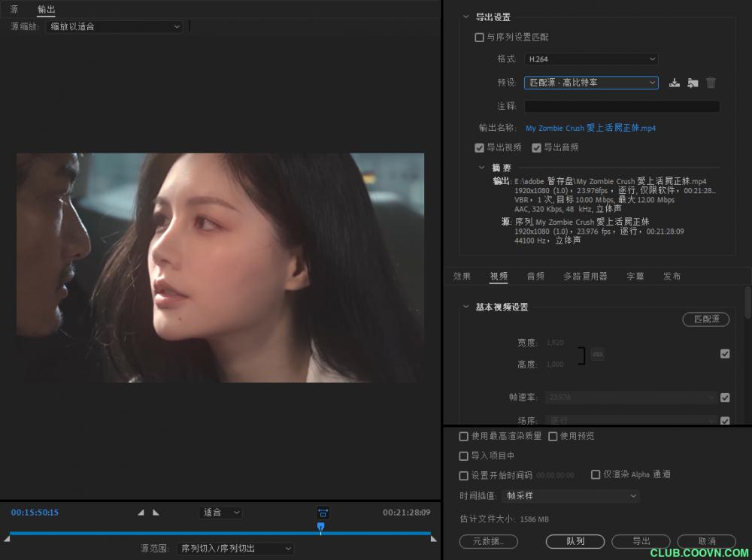
Task: Click the video preview frame
Action: tap(220, 268)
